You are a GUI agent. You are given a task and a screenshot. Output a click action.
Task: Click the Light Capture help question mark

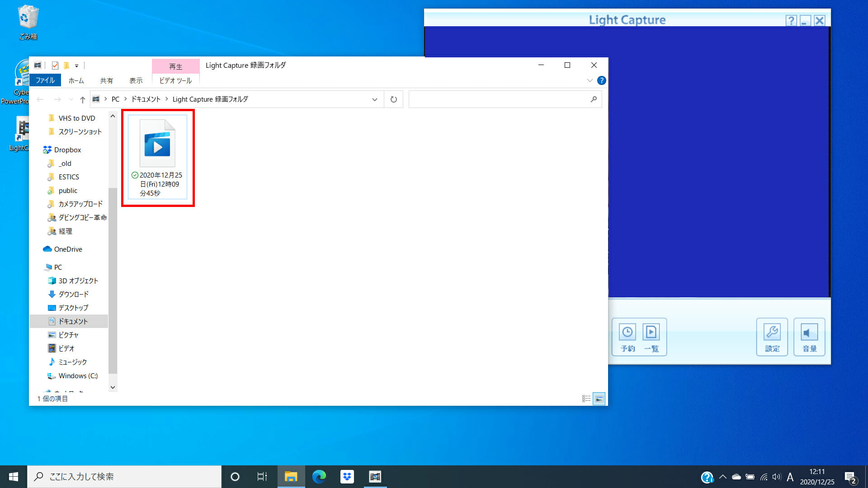pos(791,20)
